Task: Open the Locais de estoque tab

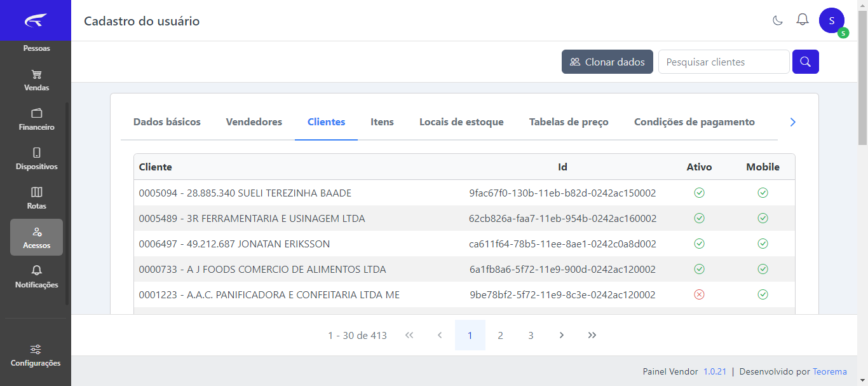Action: point(461,122)
